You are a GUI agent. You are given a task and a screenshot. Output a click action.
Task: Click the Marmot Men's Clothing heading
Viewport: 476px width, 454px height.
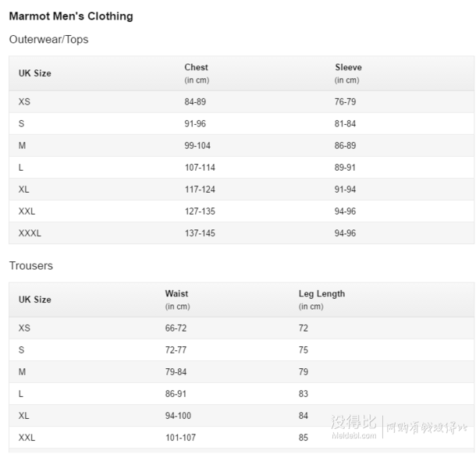click(x=71, y=16)
